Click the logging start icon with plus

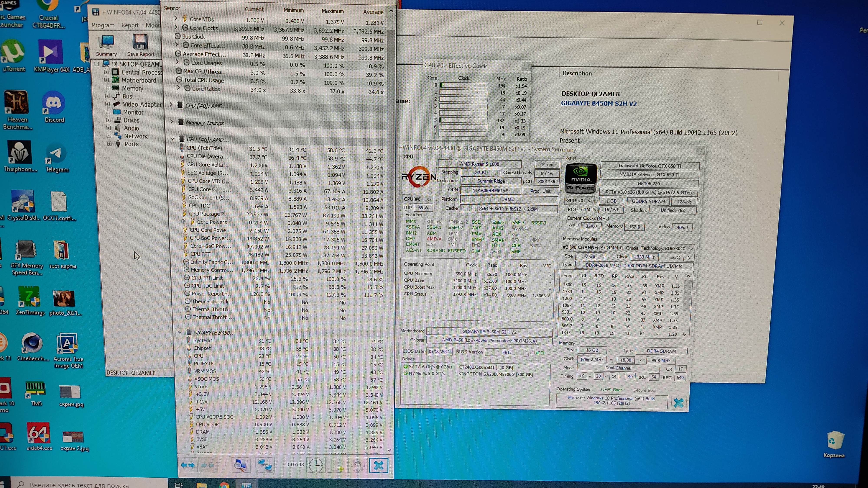pyautogui.click(x=337, y=465)
